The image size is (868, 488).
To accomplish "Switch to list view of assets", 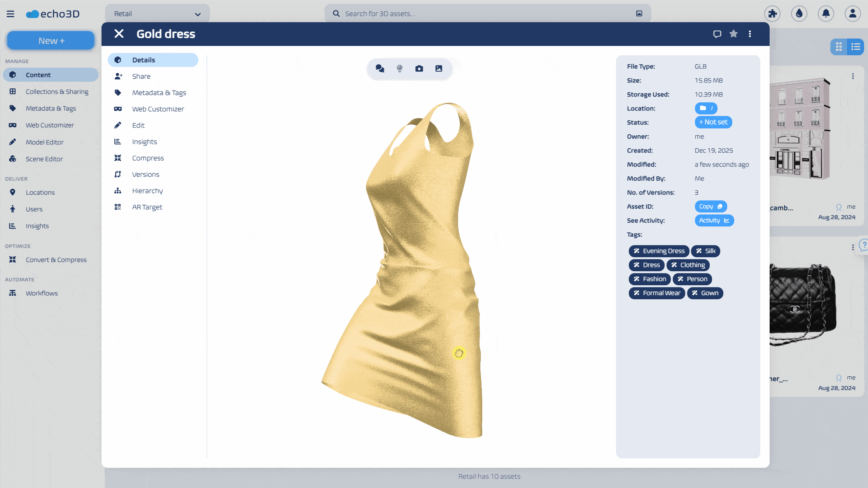I will (x=856, y=47).
